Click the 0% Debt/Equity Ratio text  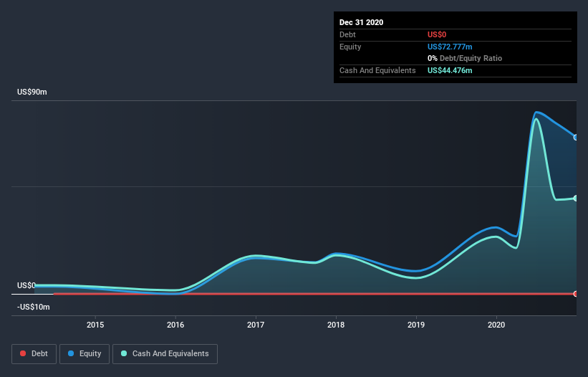point(465,59)
